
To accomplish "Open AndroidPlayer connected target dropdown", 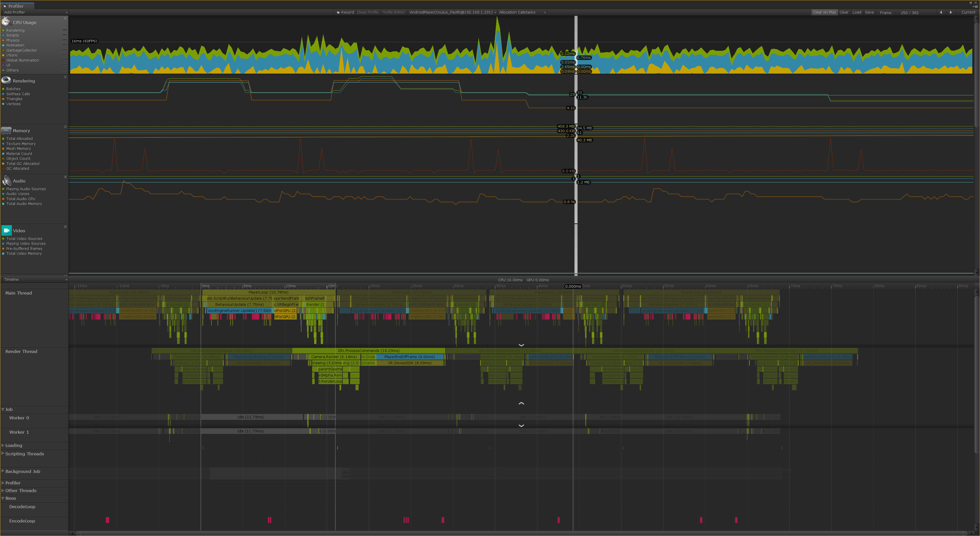I will (x=452, y=12).
